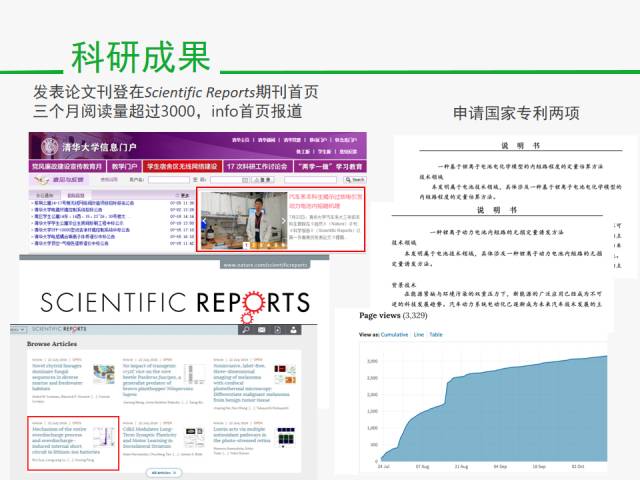Click the www.nature.com/scientificreports URL text

click(265, 265)
